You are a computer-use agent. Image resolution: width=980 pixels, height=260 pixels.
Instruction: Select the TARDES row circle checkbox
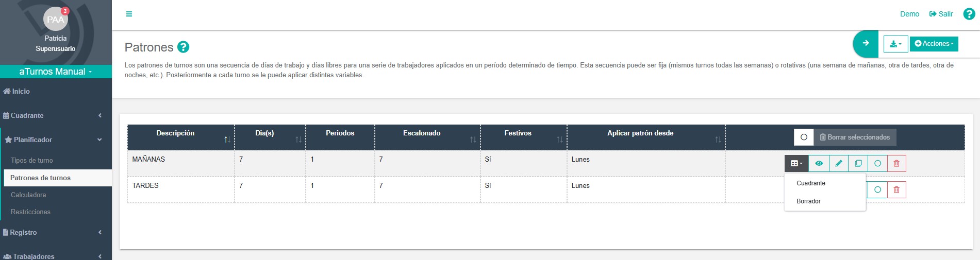(877, 189)
